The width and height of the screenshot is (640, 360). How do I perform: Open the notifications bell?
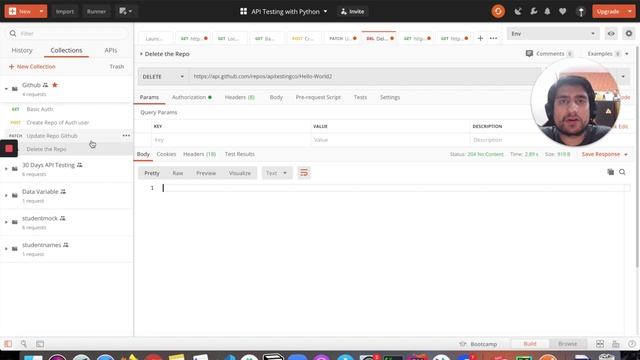pyautogui.click(x=547, y=11)
